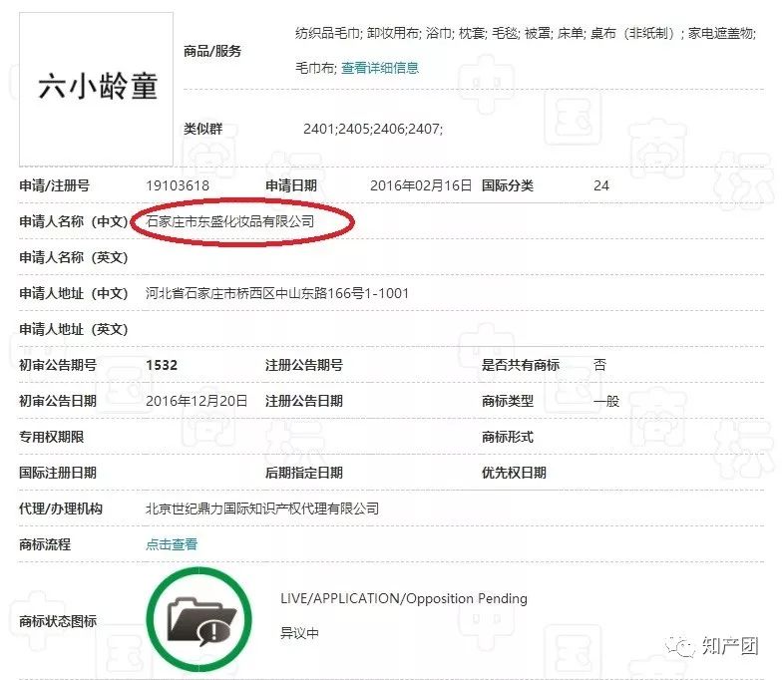Click the preliminary announcement issue 1532
Viewport: 784px width, 680px height.
point(162,365)
